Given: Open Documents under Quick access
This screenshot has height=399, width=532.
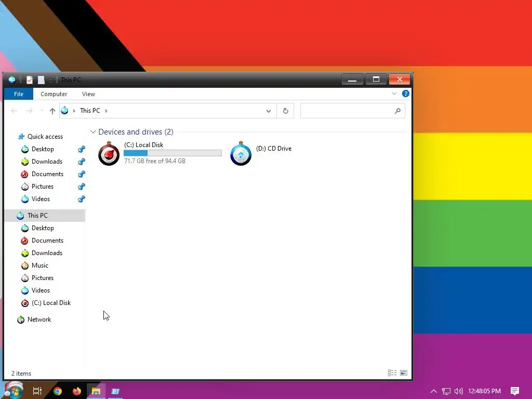Looking at the screenshot, I should click(47, 174).
